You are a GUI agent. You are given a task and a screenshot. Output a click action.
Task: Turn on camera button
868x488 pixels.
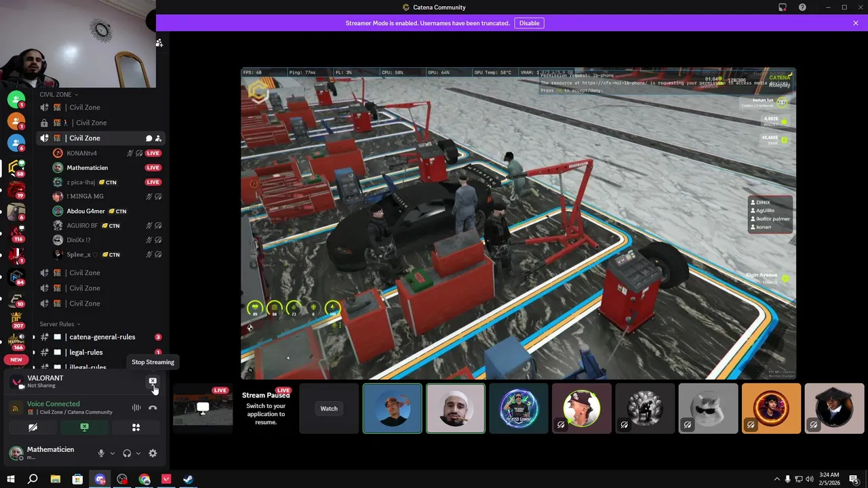click(x=33, y=428)
